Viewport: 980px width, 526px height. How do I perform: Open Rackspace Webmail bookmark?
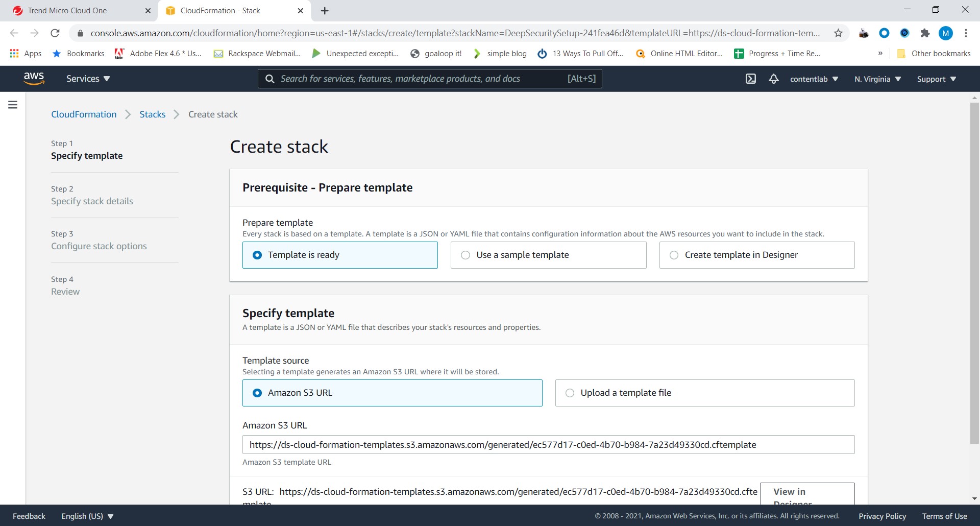point(257,54)
